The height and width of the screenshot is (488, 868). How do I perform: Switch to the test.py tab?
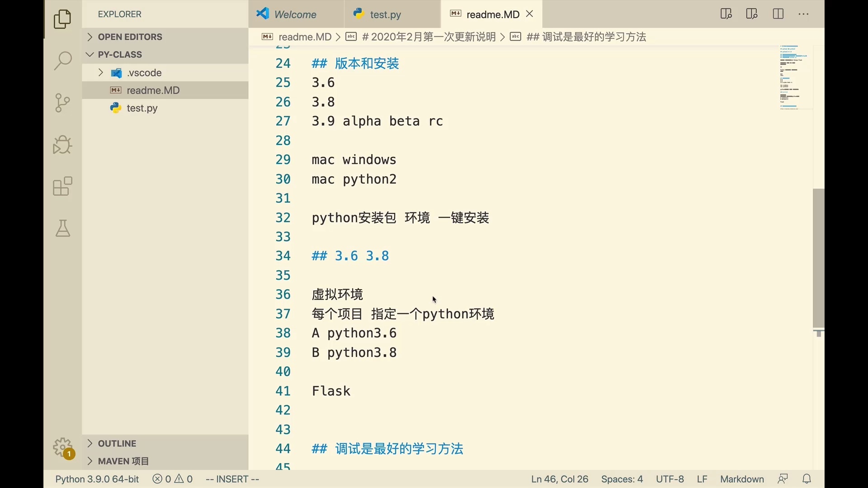click(385, 14)
